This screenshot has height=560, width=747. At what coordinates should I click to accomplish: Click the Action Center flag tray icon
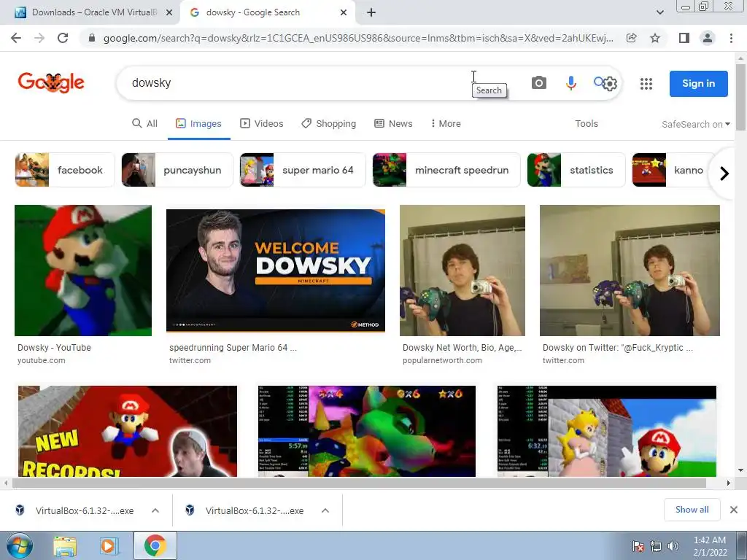638,546
